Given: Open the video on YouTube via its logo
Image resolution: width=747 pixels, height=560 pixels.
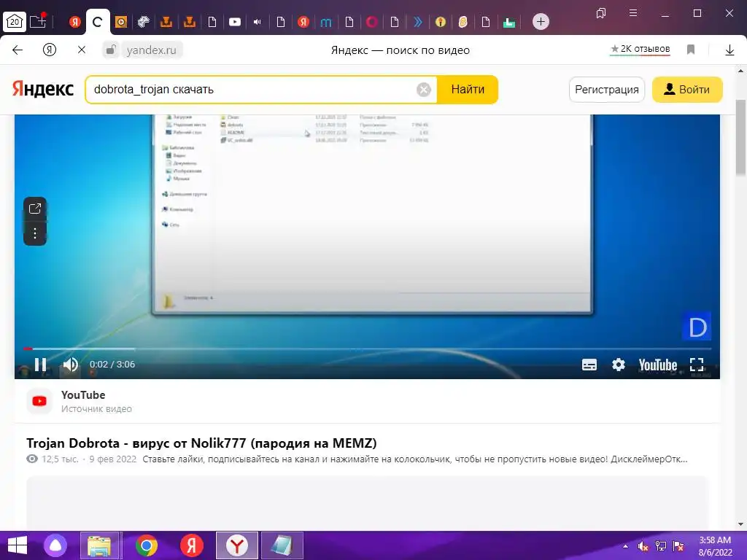Looking at the screenshot, I should tap(658, 365).
